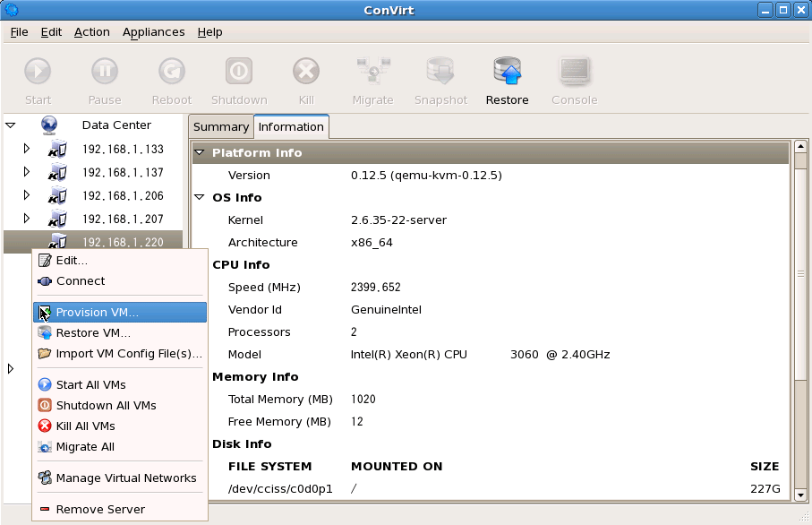Click the Restore VM icon in context menu
This screenshot has height=525, width=812.
[45, 332]
